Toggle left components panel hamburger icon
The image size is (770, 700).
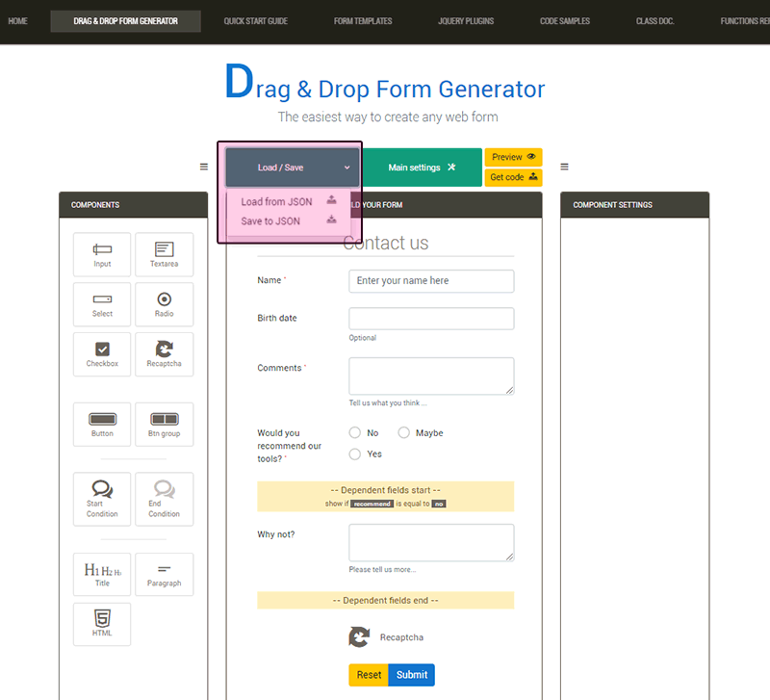(x=204, y=167)
